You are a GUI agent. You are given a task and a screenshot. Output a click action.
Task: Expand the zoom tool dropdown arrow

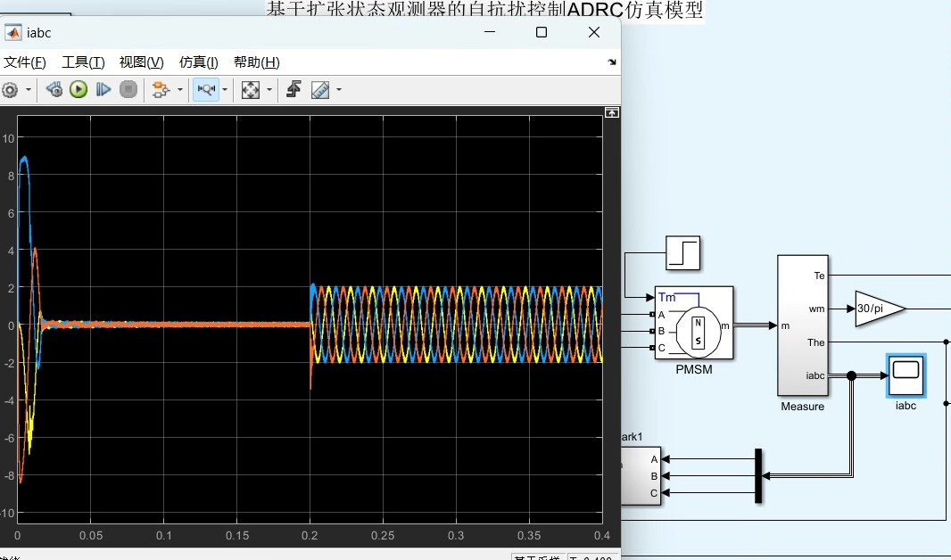(x=225, y=90)
